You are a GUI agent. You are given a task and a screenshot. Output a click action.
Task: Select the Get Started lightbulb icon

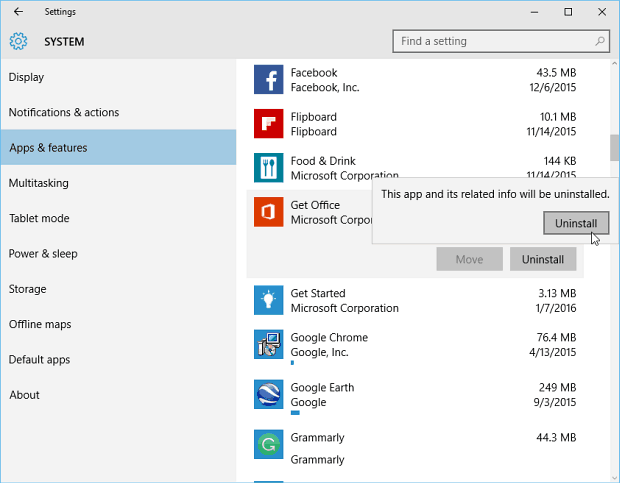tap(268, 300)
